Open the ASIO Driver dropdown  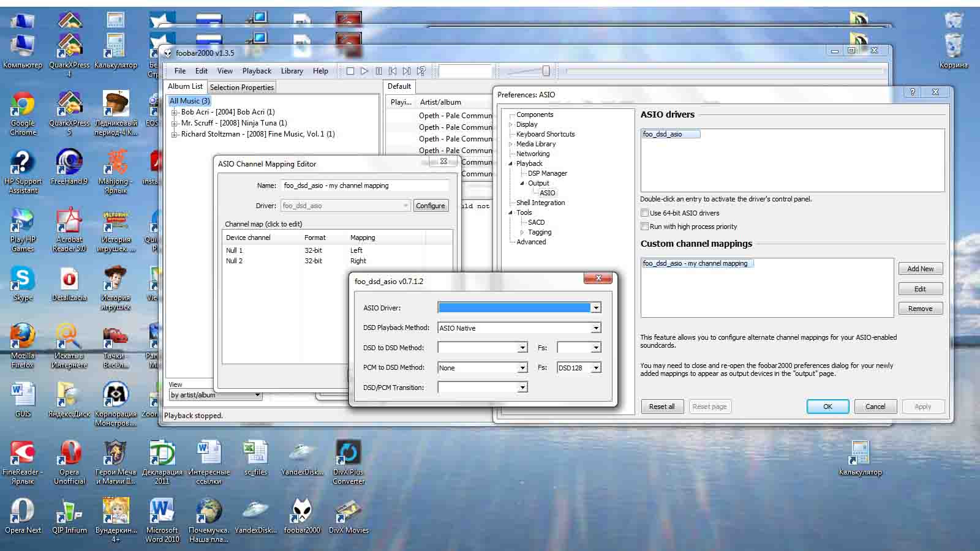pyautogui.click(x=595, y=308)
